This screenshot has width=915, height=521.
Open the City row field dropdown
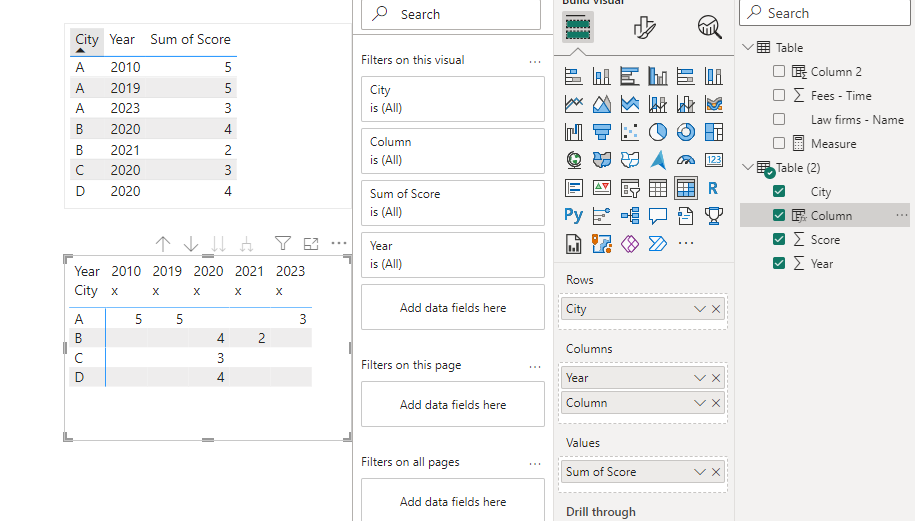(x=700, y=309)
